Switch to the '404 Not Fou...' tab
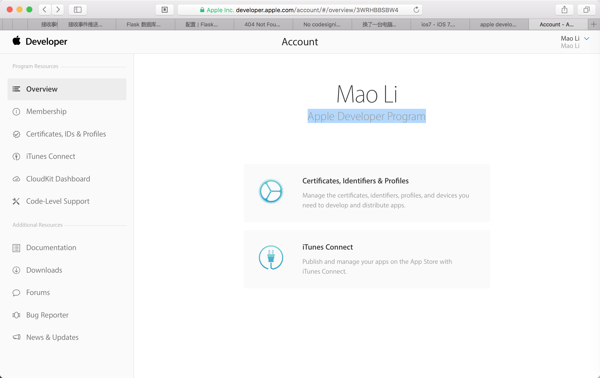This screenshot has height=378, width=600. tap(263, 24)
